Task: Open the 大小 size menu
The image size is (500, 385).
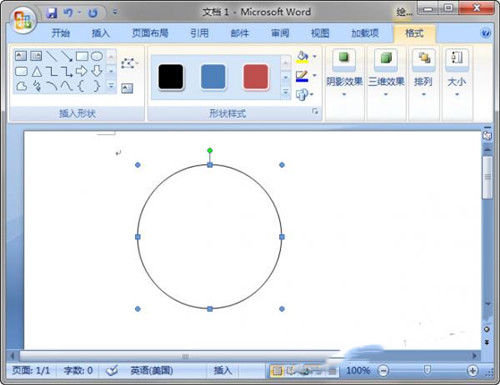Action: click(x=457, y=73)
